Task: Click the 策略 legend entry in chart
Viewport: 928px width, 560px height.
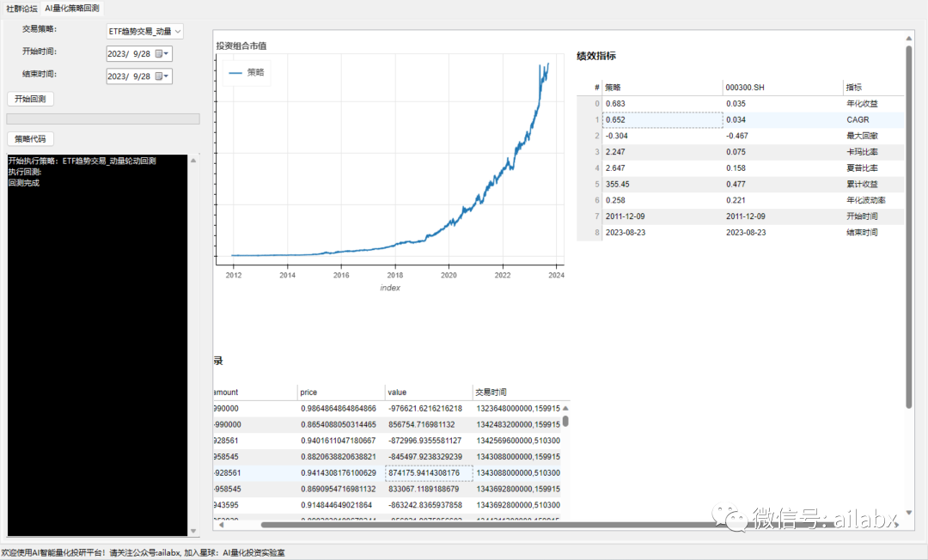Action: pyautogui.click(x=247, y=73)
